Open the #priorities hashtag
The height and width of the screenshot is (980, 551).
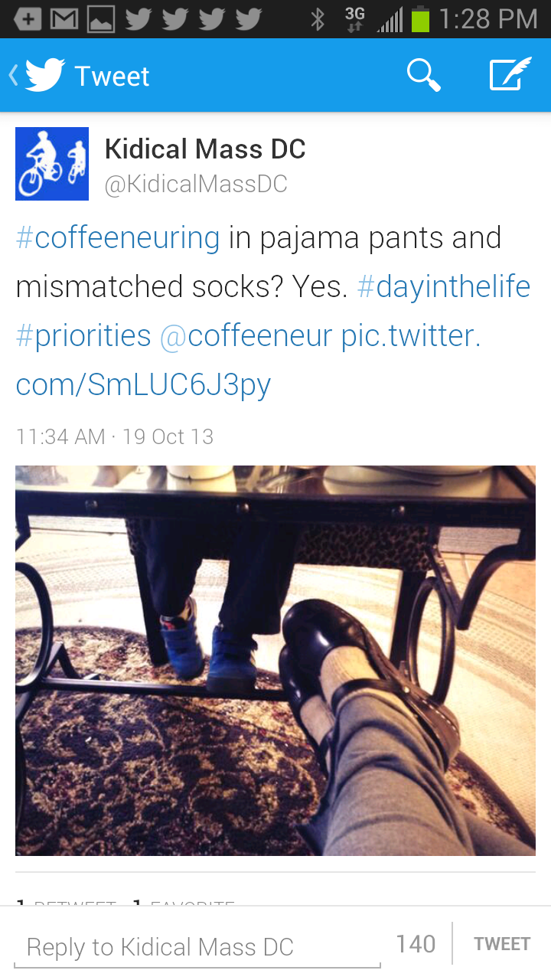coord(83,335)
